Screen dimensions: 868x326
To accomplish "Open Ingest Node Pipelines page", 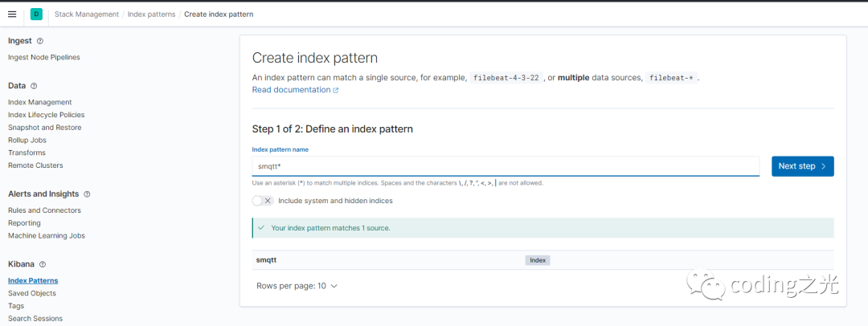I will coord(43,57).
